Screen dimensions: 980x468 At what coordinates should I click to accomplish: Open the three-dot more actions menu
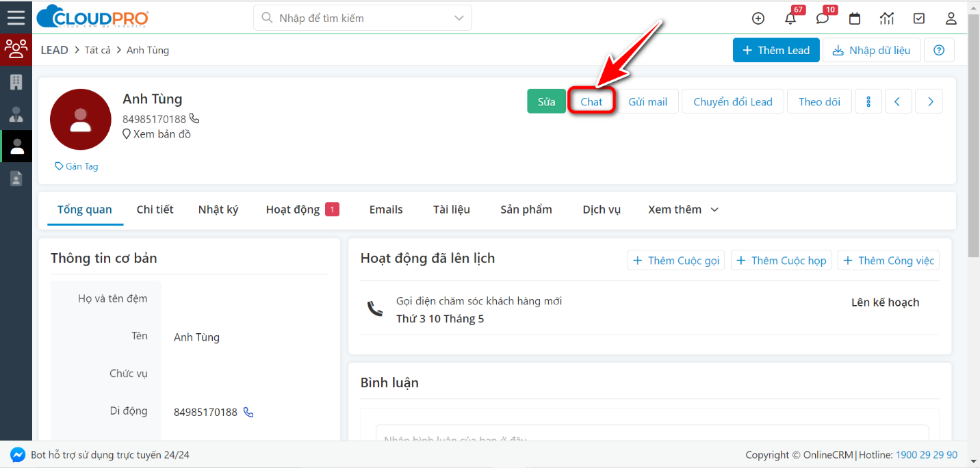pos(868,101)
